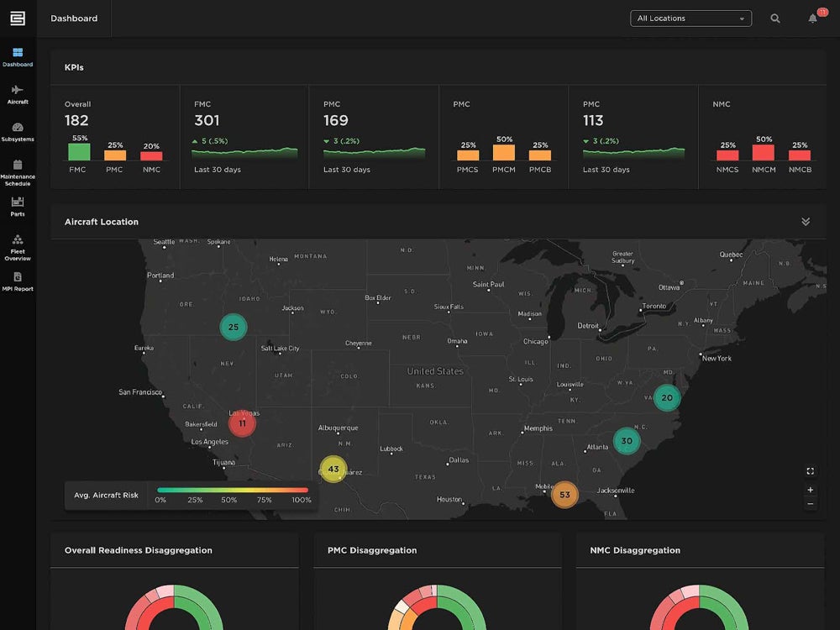Toggle map fullscreen view
This screenshot has height=630, width=840.
810,471
